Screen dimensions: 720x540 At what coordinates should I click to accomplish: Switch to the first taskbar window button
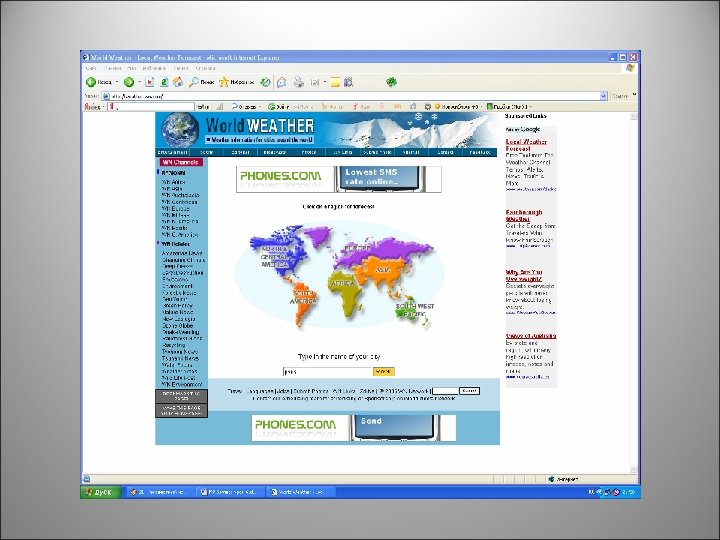tap(160, 492)
